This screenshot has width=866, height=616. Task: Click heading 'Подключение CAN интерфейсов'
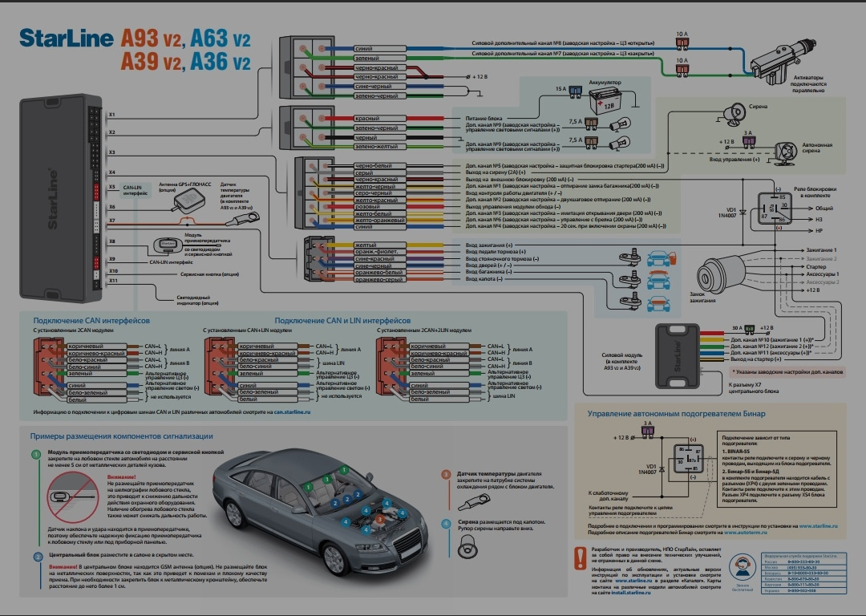[91, 320]
